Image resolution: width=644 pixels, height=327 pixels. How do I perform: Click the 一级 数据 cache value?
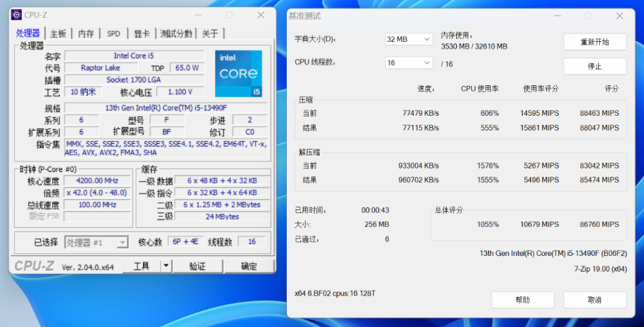[x=222, y=181]
